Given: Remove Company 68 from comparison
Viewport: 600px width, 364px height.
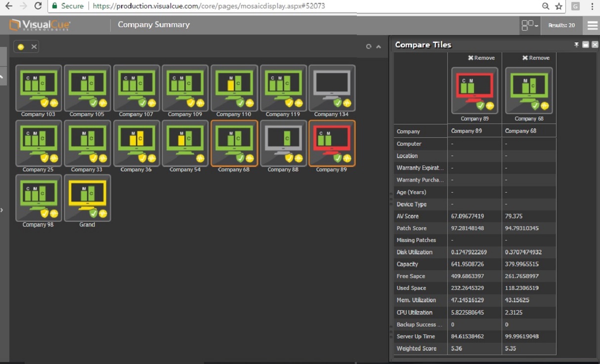Looking at the screenshot, I should [x=535, y=58].
